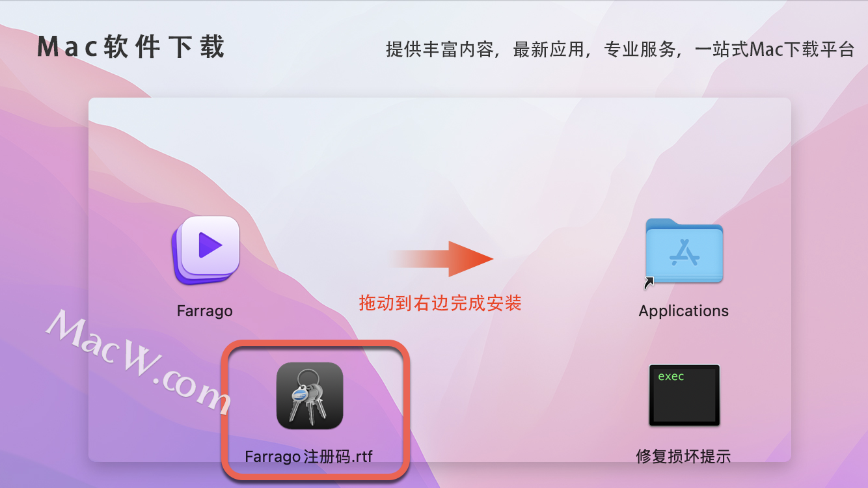Click the 一站式Mac下载平台 tagline text
The image size is (868, 488).
[775, 49]
